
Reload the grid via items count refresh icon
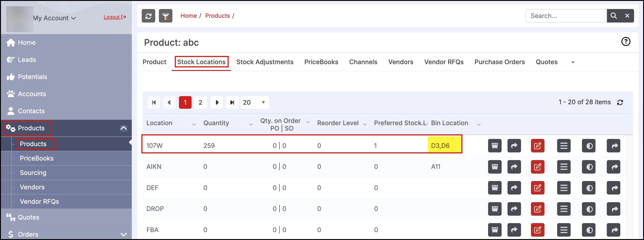pyautogui.click(x=620, y=102)
